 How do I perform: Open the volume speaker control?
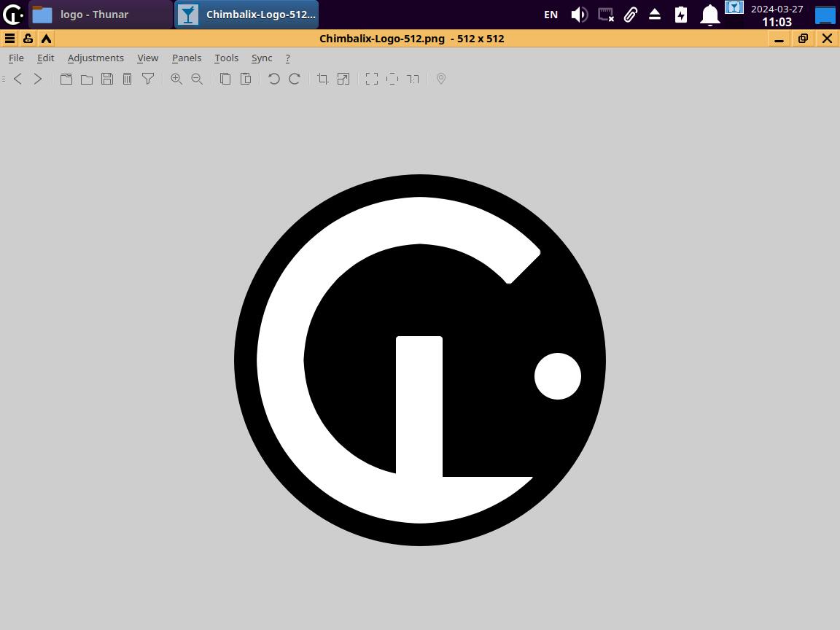click(x=579, y=15)
